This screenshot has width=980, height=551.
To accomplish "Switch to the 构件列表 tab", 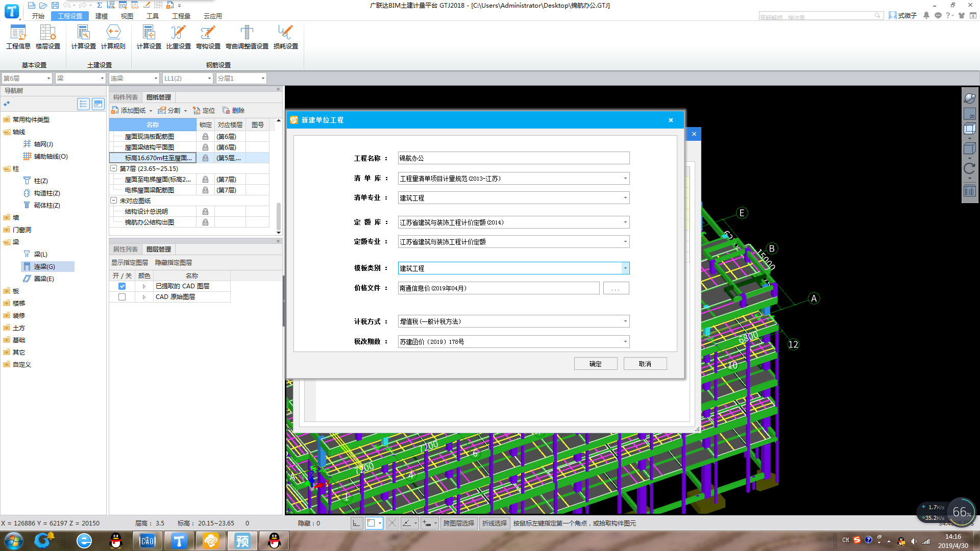I will [x=126, y=97].
